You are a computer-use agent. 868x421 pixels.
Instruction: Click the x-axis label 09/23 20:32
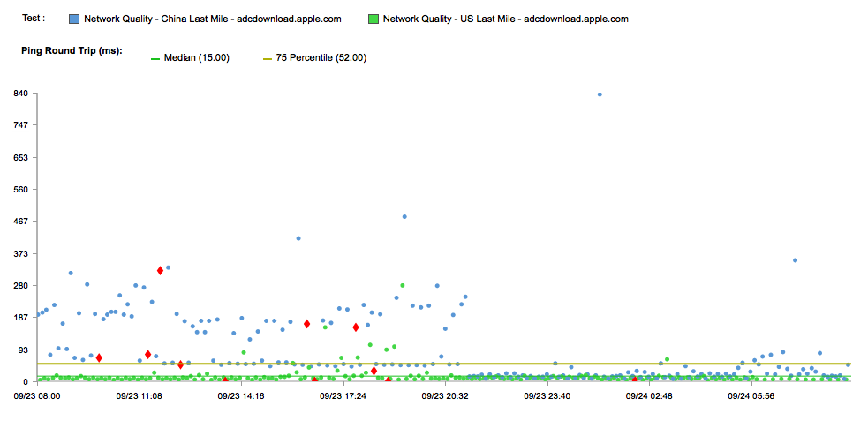[444, 396]
